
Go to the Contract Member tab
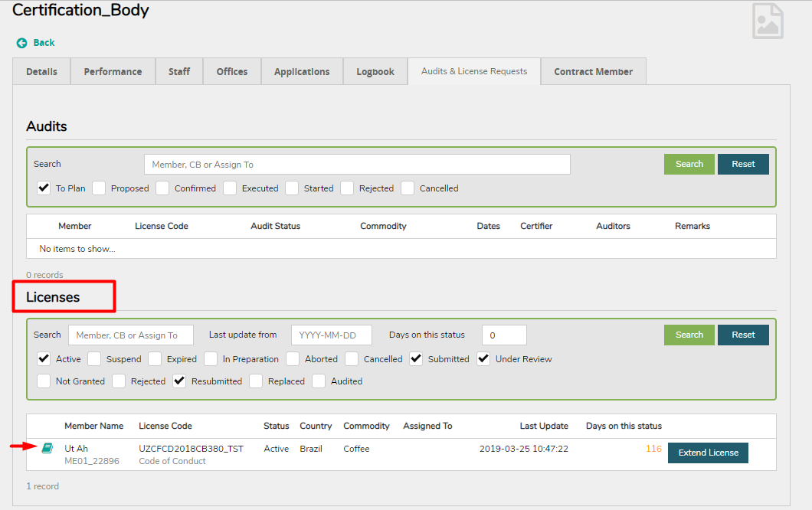pyautogui.click(x=593, y=72)
